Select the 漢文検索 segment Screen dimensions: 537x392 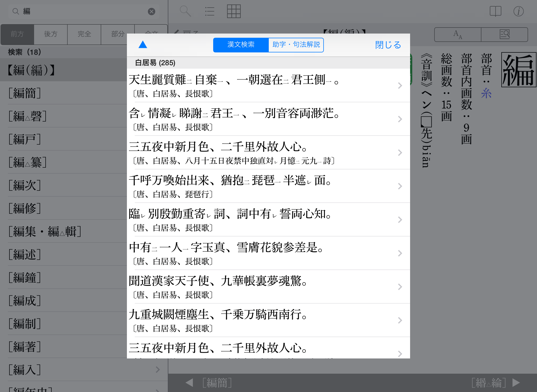tap(241, 45)
